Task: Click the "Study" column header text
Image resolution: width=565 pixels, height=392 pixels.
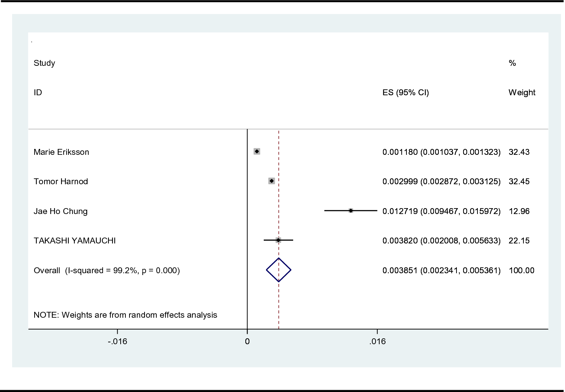Action: (x=45, y=63)
